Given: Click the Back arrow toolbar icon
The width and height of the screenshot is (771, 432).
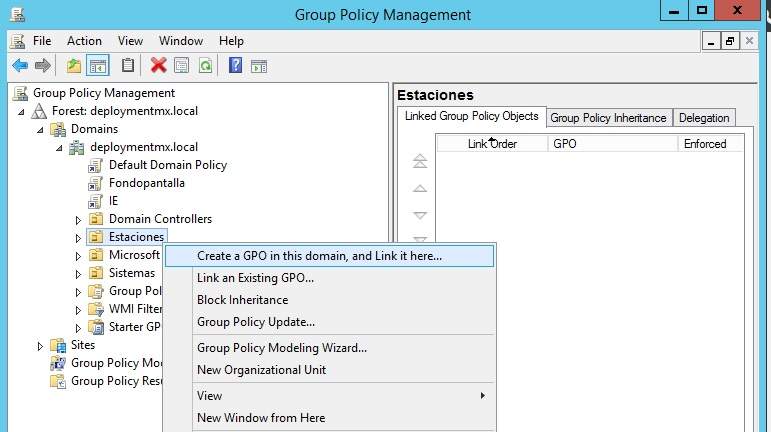Looking at the screenshot, I should click(19, 66).
